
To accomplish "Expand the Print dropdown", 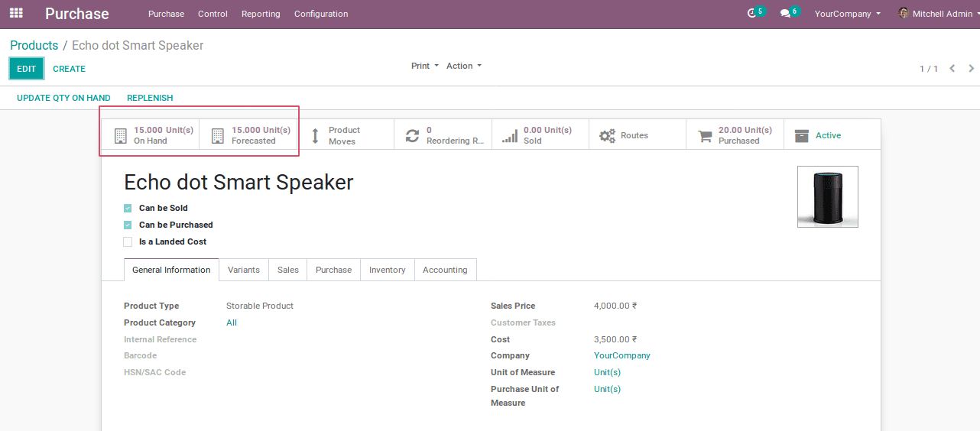I will [x=425, y=66].
